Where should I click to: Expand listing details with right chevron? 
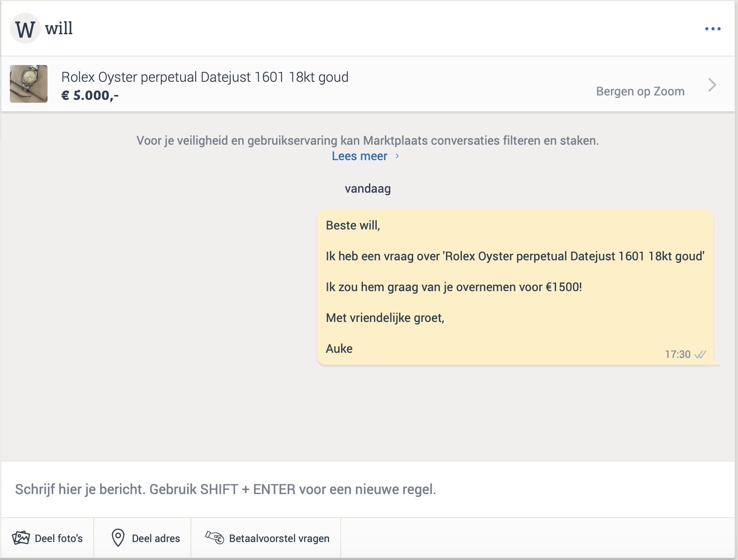point(712,85)
